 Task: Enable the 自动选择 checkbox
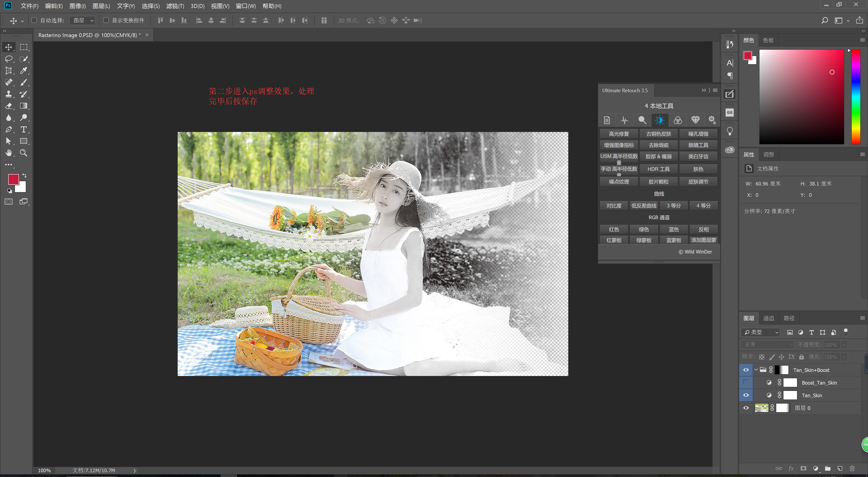coord(34,20)
